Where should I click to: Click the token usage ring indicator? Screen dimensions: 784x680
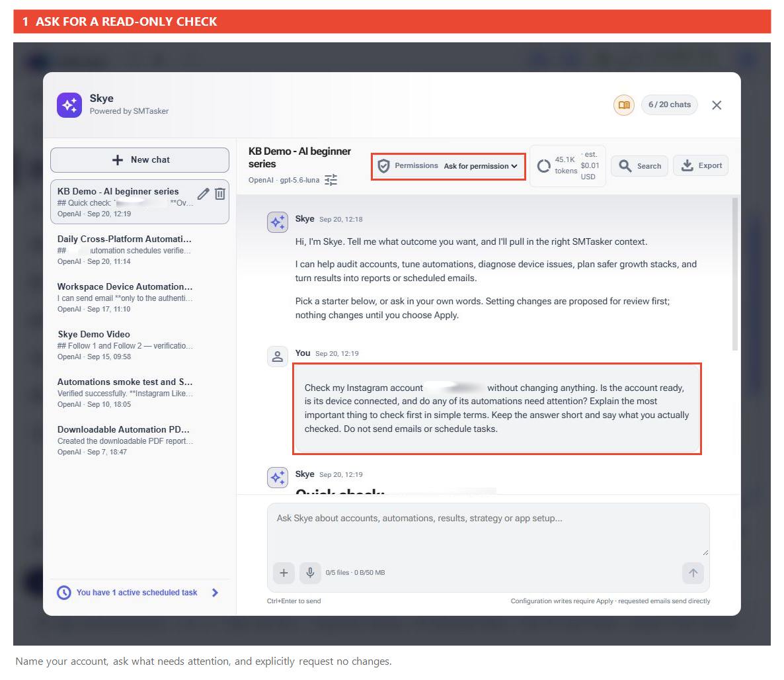click(x=543, y=166)
